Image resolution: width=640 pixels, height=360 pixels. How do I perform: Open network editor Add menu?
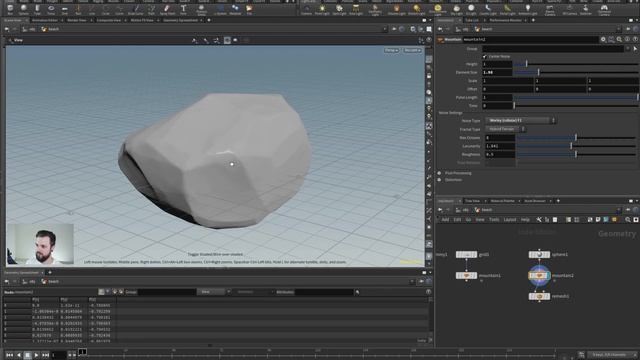coord(445,220)
